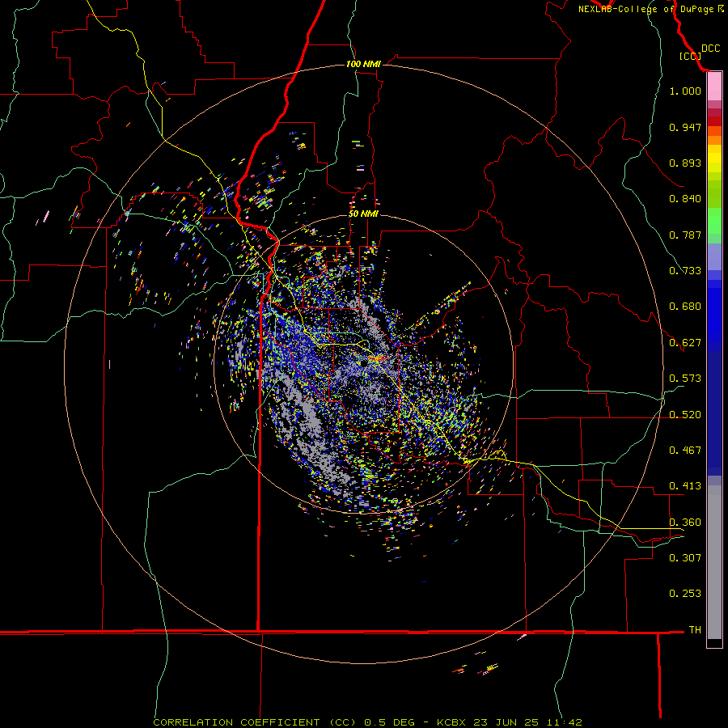Click the 0.573 scale value
Image resolution: width=728 pixels, height=728 pixels.
(x=685, y=379)
